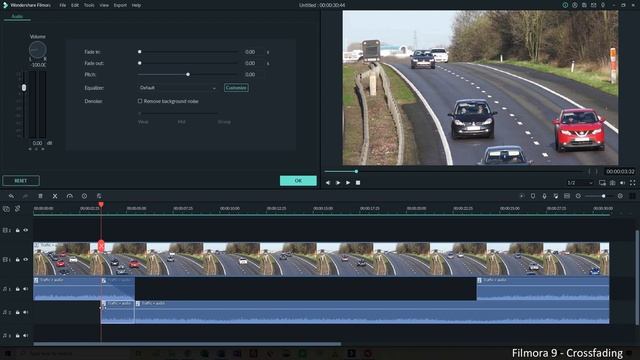Screen dimensions: 640x360
Task: Split the clip with the scissors tool
Action: pos(55,196)
